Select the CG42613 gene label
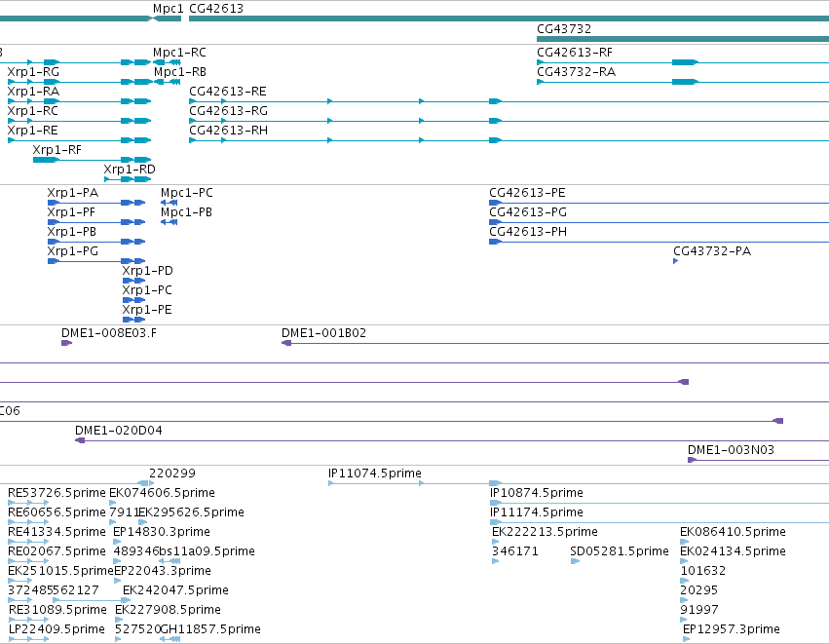This screenshot has height=644, width=829. tap(216, 9)
